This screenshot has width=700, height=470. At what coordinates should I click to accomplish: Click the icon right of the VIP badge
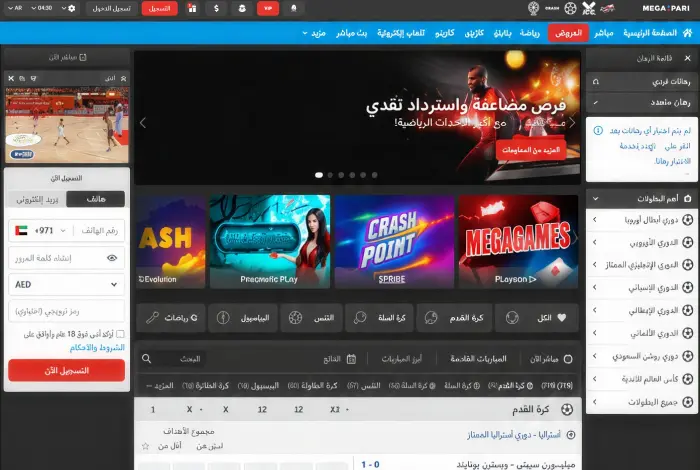tap(294, 8)
